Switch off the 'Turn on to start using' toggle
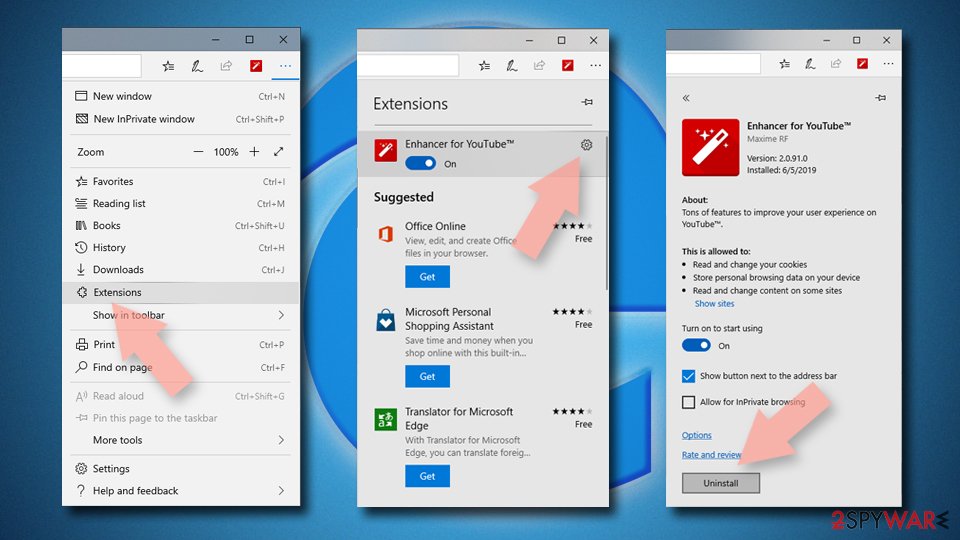The height and width of the screenshot is (540, 960). (696, 345)
